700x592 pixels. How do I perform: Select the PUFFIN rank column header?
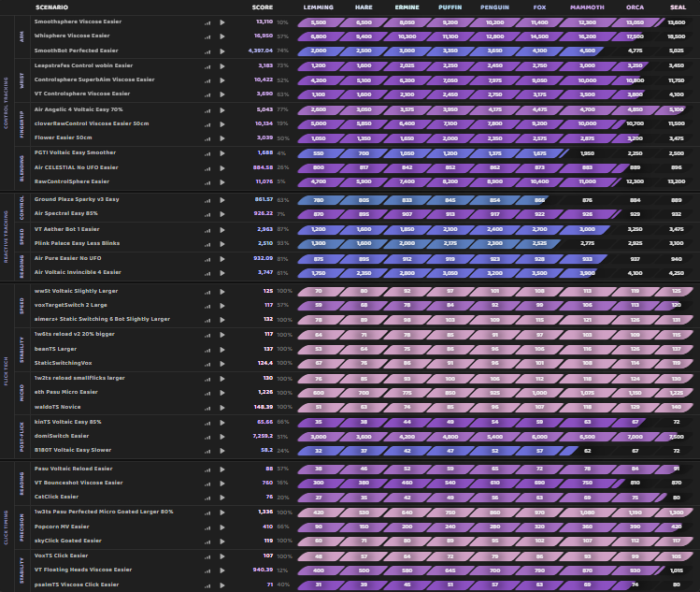coord(450,7)
